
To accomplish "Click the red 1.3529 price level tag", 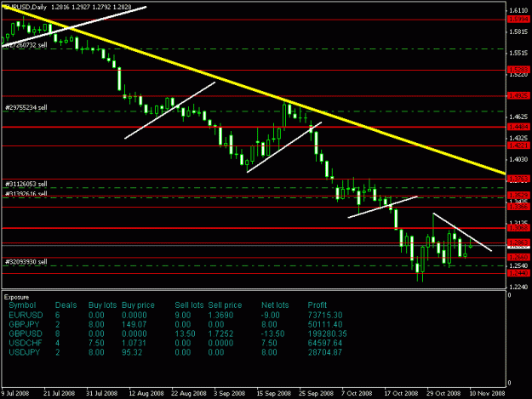I will pos(518,196).
